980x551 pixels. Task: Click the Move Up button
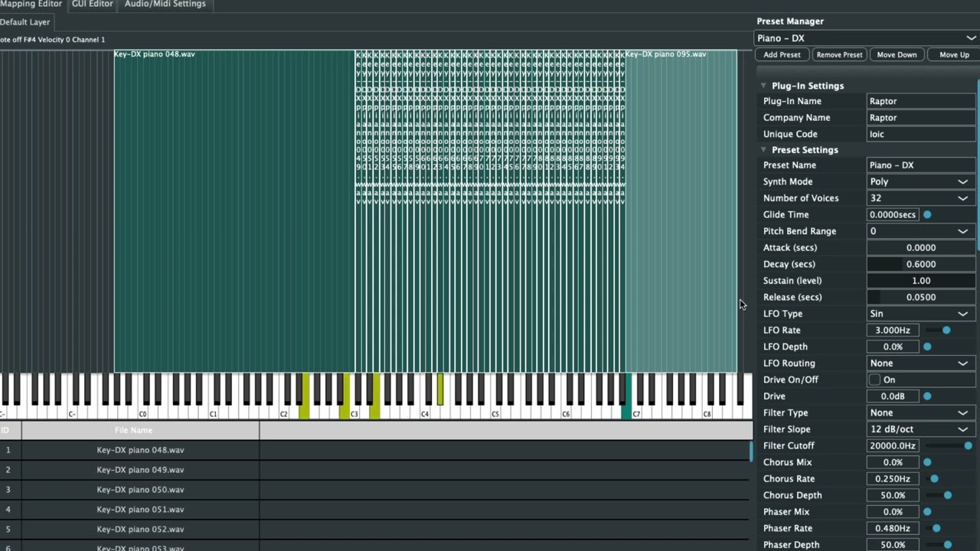954,55
